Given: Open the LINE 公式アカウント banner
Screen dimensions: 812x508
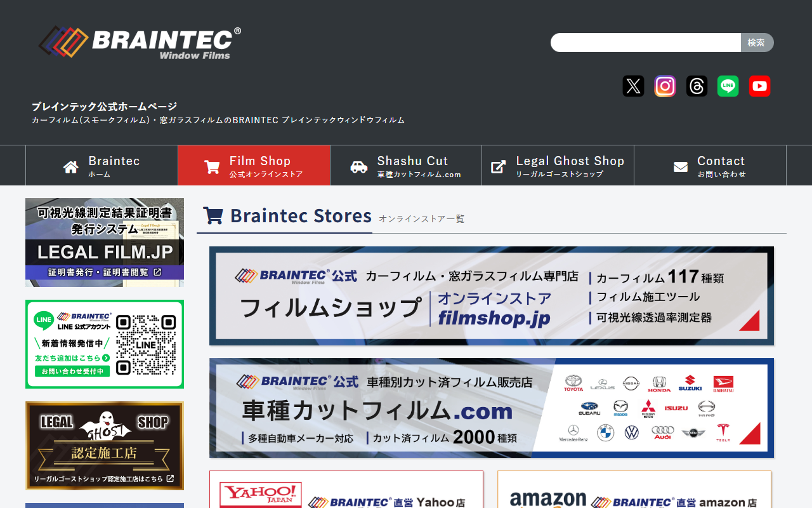Looking at the screenshot, I should (x=105, y=344).
